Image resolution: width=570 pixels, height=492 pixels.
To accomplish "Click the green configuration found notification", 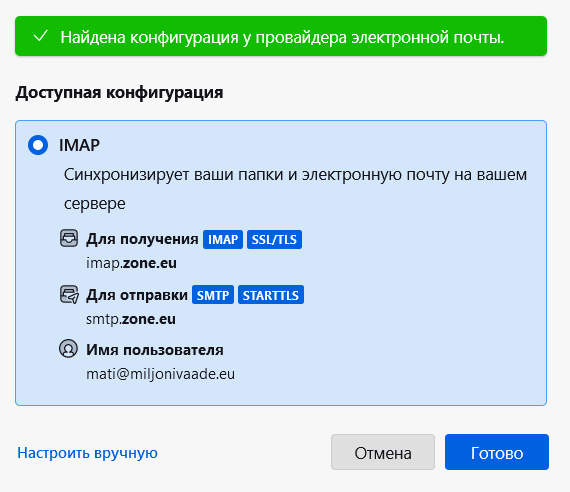I will tap(281, 36).
